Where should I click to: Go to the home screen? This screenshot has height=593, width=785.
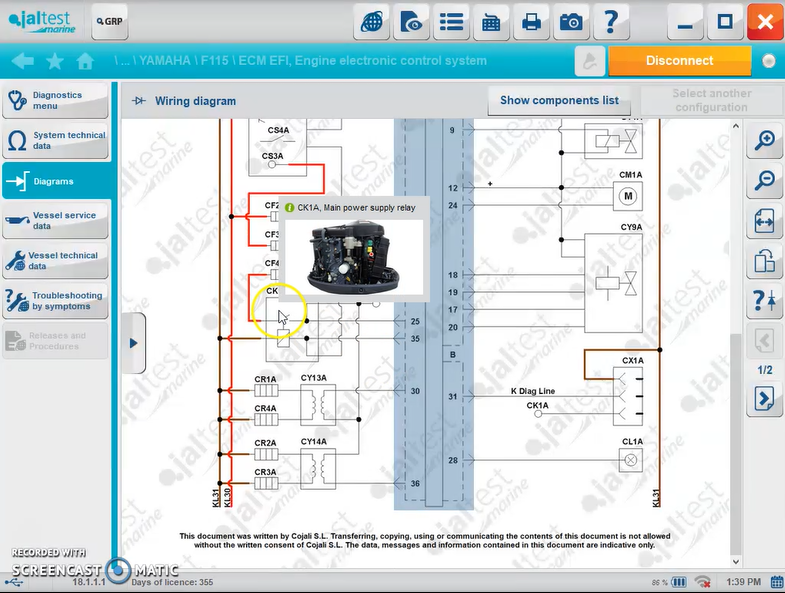[x=85, y=61]
